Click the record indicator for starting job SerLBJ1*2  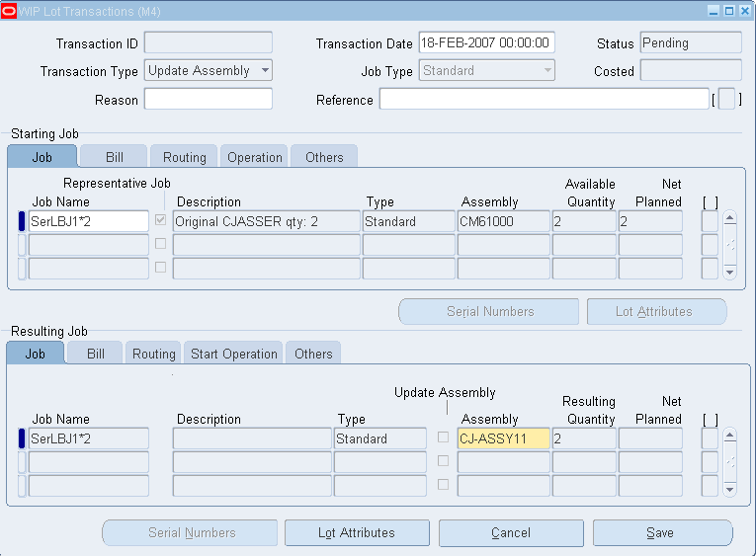22,221
